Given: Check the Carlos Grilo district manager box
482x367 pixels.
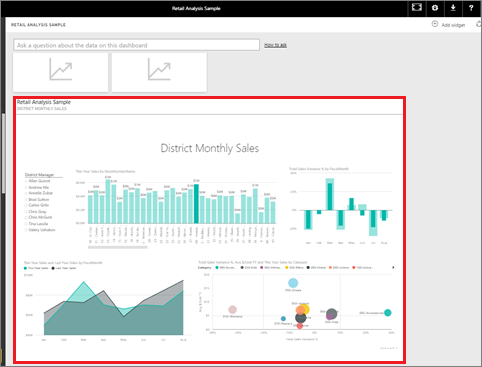Looking at the screenshot, I should (26, 205).
